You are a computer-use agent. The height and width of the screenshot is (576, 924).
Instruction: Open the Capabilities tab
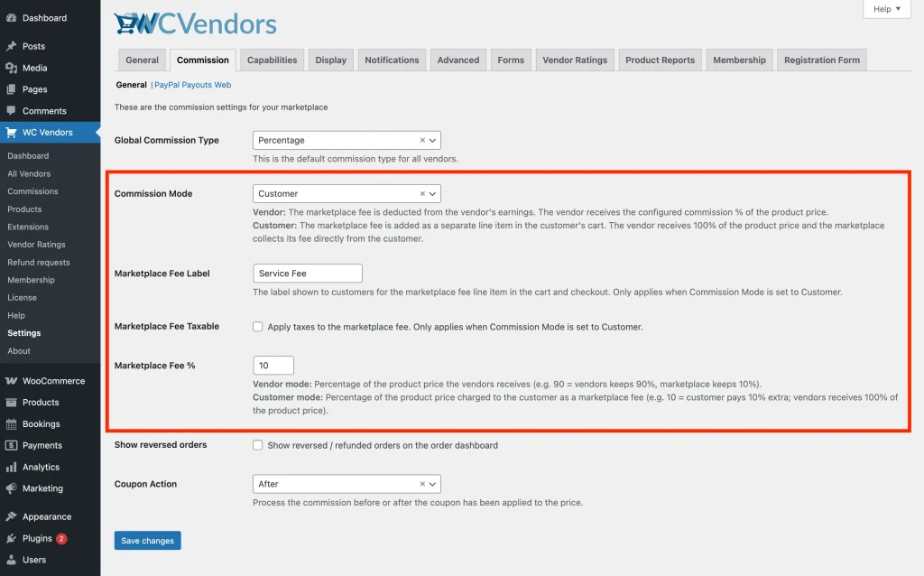click(x=273, y=60)
